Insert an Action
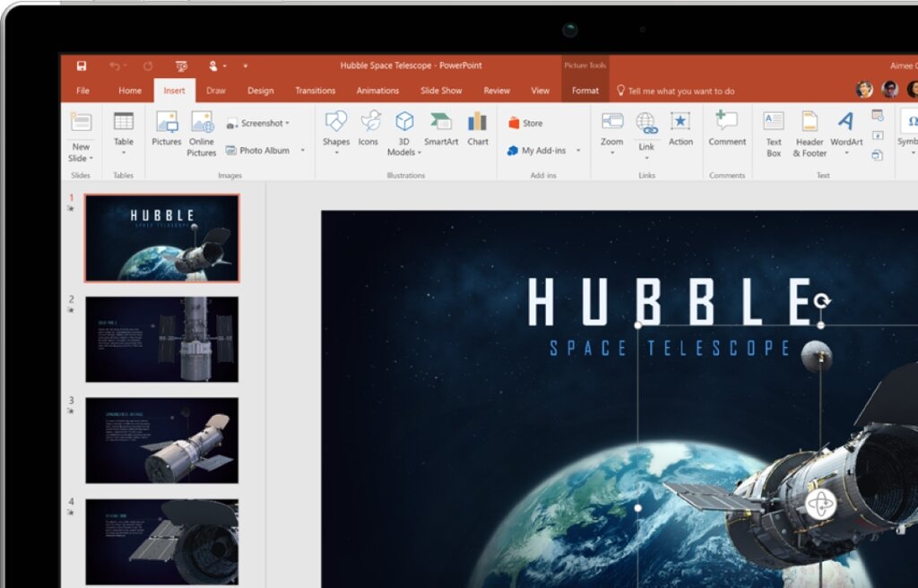 pyautogui.click(x=680, y=128)
